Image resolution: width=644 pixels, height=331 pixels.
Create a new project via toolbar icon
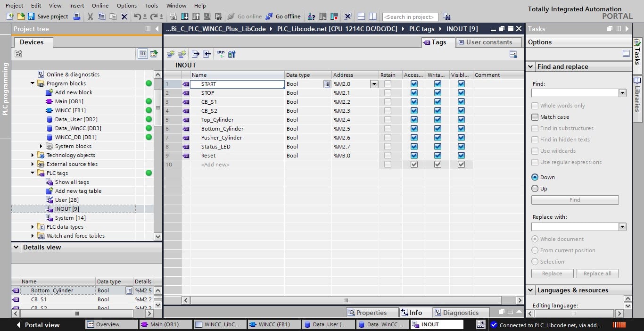(10, 17)
